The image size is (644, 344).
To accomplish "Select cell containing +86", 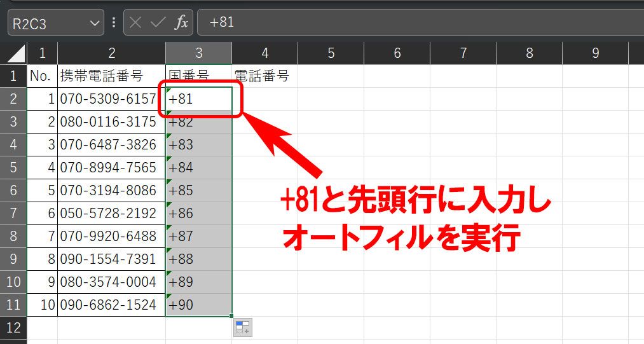I will pos(199,213).
